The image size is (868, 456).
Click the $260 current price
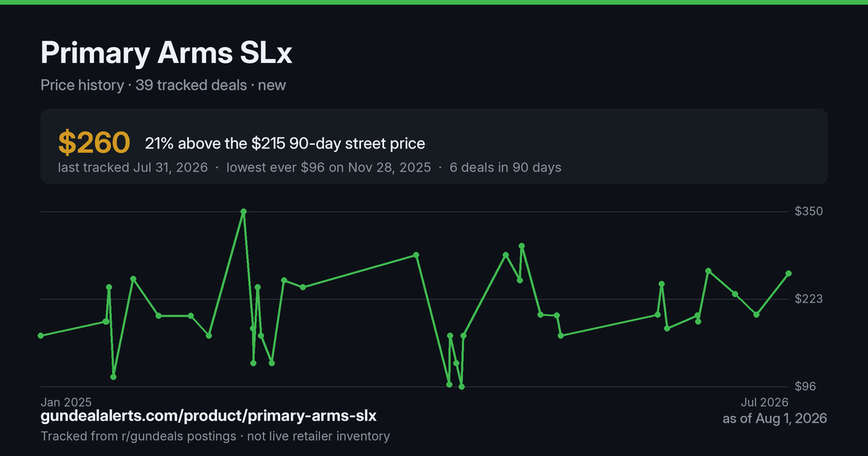pos(94,143)
